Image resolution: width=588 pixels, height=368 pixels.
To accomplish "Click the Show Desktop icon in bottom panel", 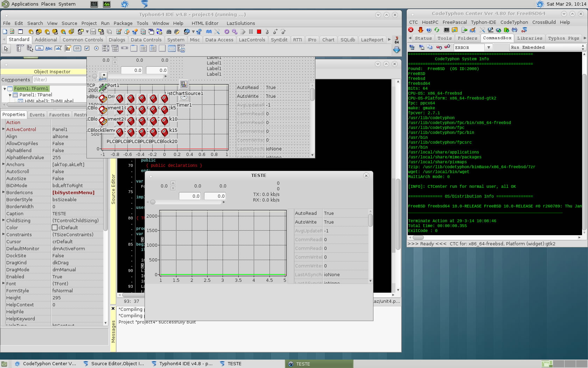I will click(x=4, y=364).
